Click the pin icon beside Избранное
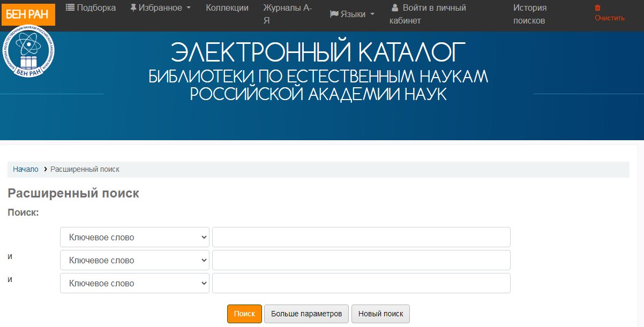This screenshot has width=644, height=327. (133, 7)
